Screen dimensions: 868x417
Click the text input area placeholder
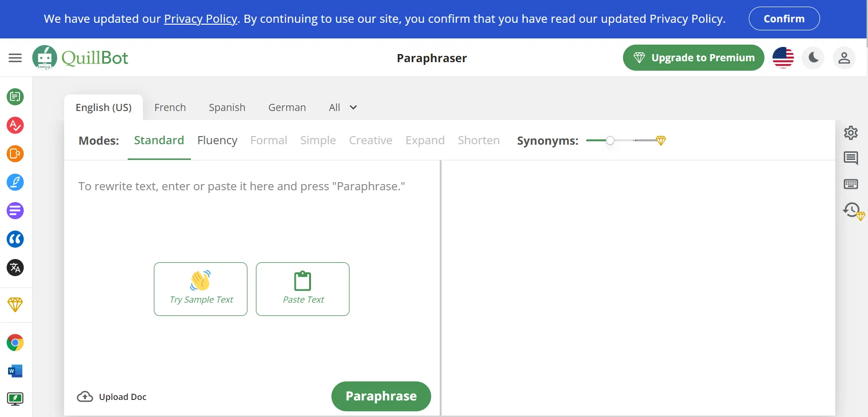[x=241, y=186]
